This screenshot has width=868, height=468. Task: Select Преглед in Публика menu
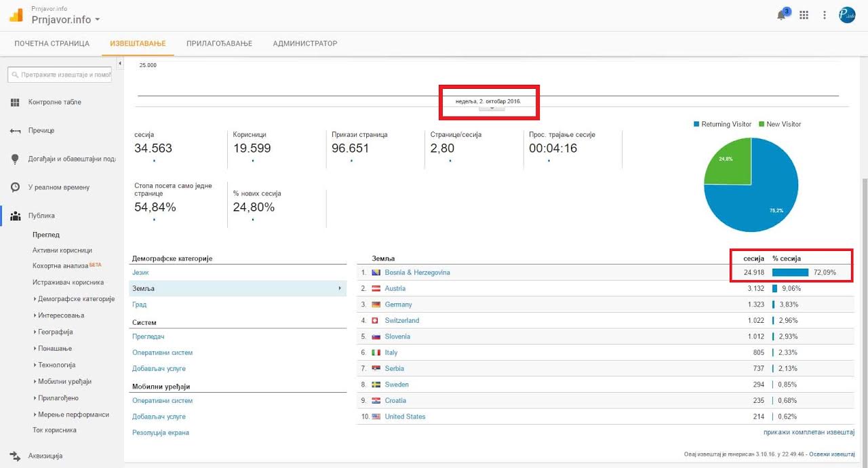(46, 235)
